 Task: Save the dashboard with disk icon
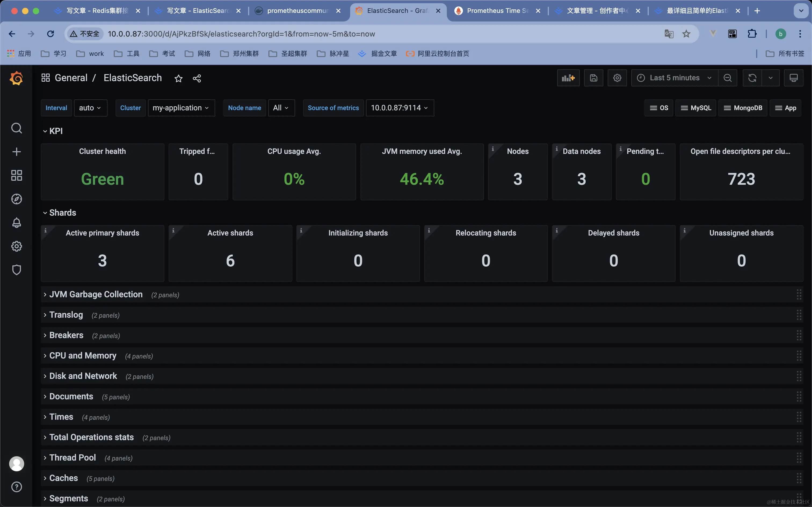pos(593,78)
